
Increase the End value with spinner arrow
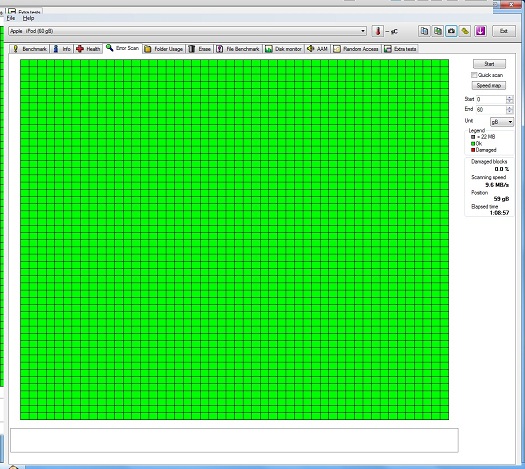click(510, 108)
